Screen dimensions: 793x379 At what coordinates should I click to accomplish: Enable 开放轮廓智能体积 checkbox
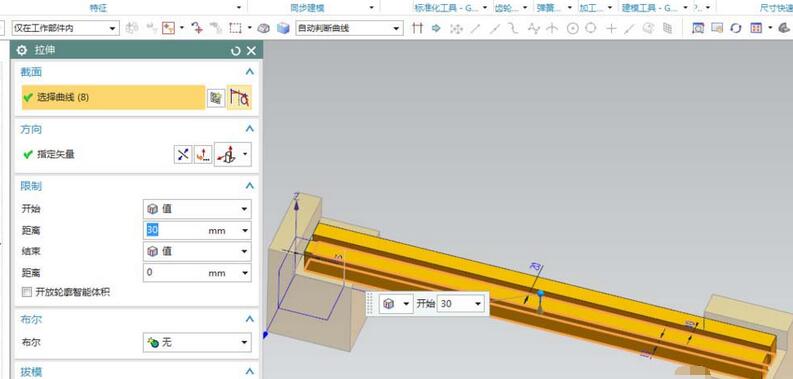26,292
